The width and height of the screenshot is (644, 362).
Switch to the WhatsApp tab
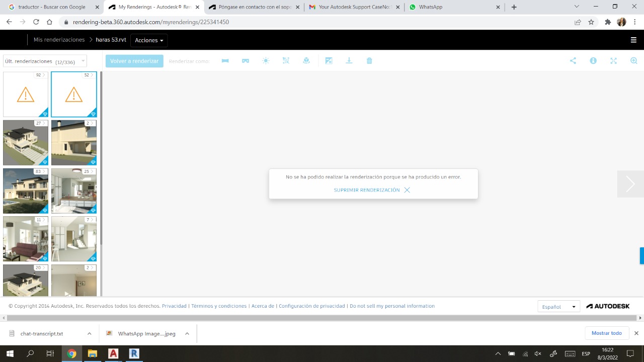pos(454,7)
